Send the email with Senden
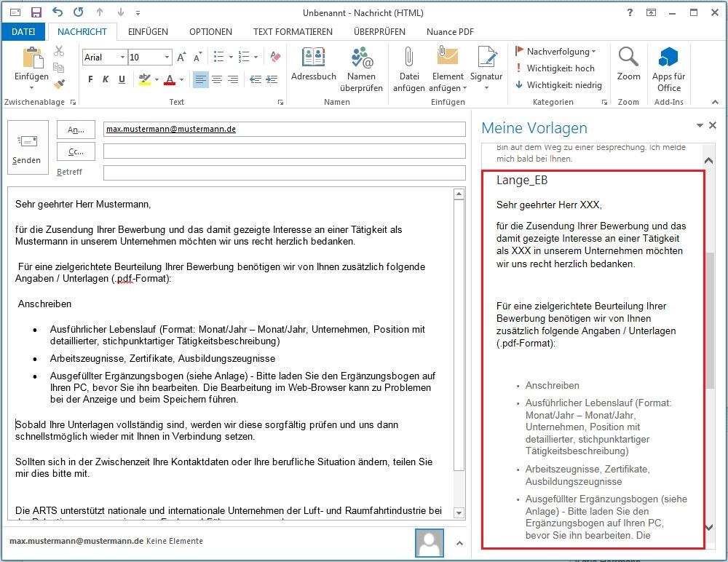This screenshot has width=728, height=562. pyautogui.click(x=28, y=148)
